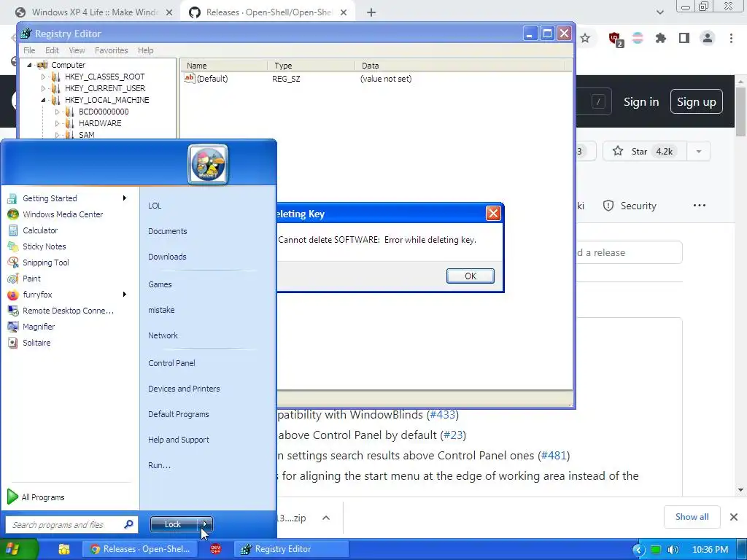Open the uBlock extension icon
This screenshot has width=747, height=560.
tap(615, 39)
